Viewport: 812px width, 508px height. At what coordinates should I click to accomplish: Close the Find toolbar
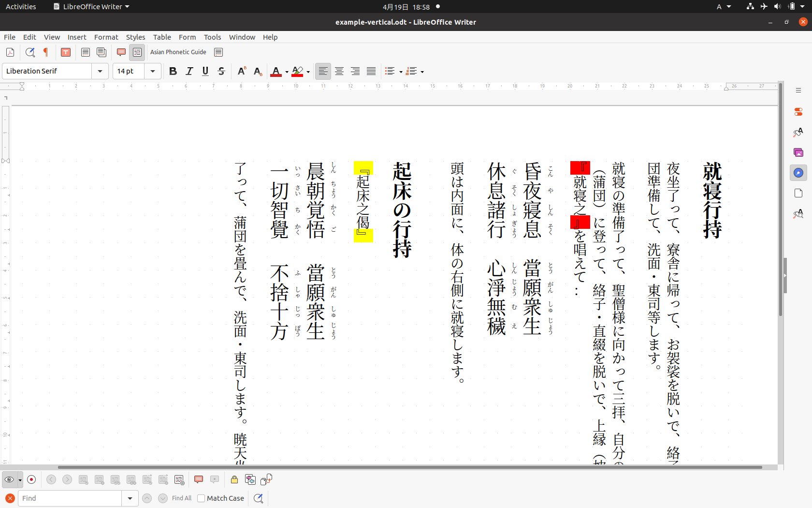tap(10, 498)
